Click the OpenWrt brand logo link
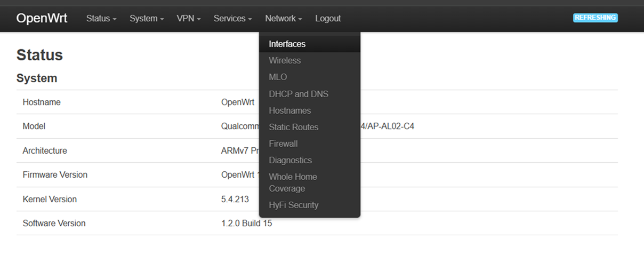644x270 pixels. click(x=42, y=18)
